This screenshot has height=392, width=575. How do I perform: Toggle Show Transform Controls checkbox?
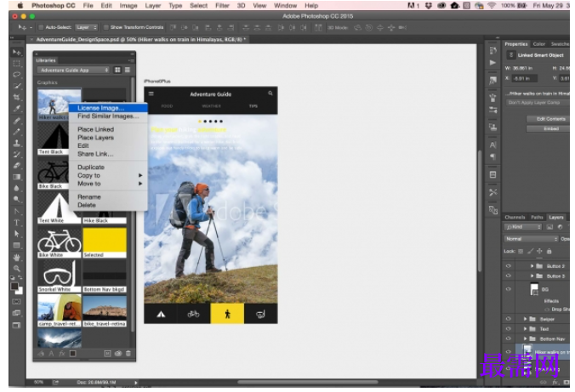pyautogui.click(x=106, y=27)
